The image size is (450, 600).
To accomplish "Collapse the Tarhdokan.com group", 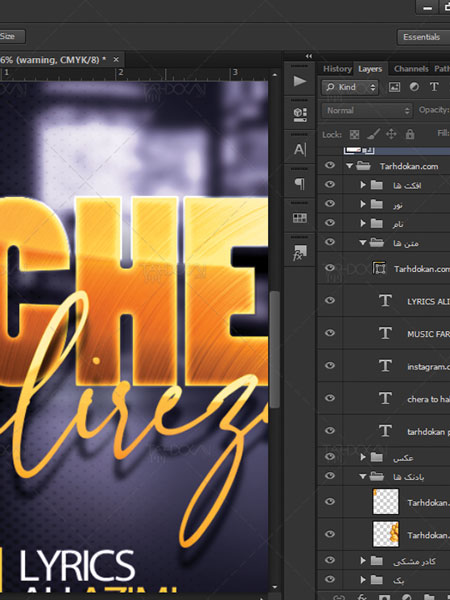I will tap(349, 166).
